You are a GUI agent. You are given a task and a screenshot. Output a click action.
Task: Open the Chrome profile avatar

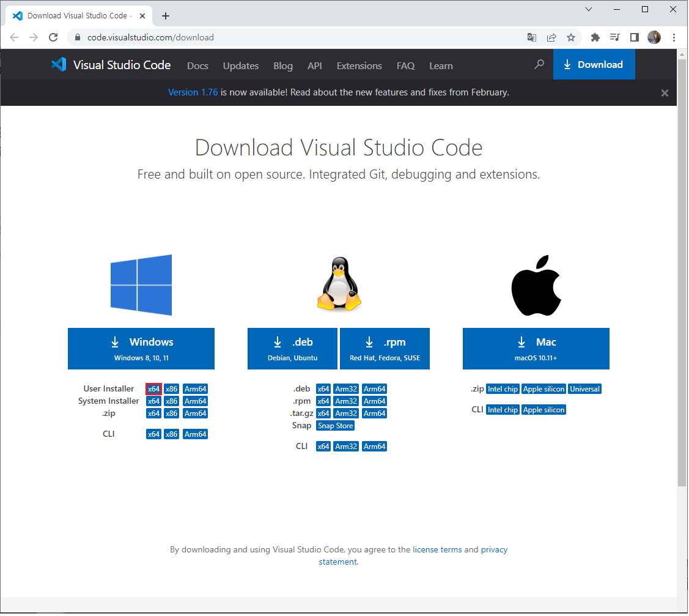(x=654, y=37)
